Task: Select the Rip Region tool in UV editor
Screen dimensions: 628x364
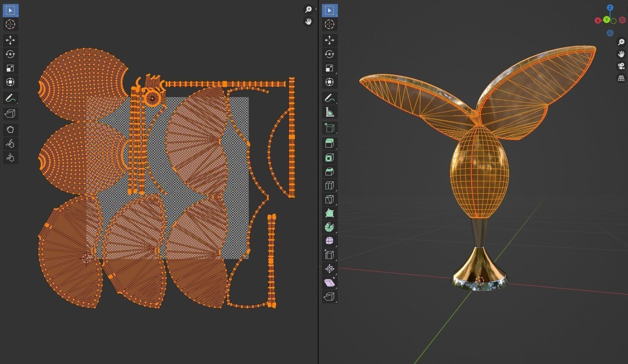Action: pos(10,114)
